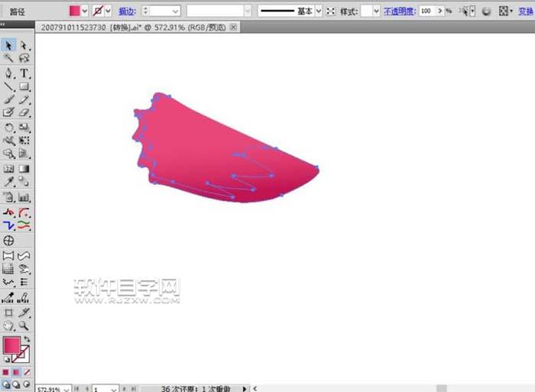Click the large pink fill swatch in toolbox
The height and width of the screenshot is (392, 535).
click(x=12, y=346)
